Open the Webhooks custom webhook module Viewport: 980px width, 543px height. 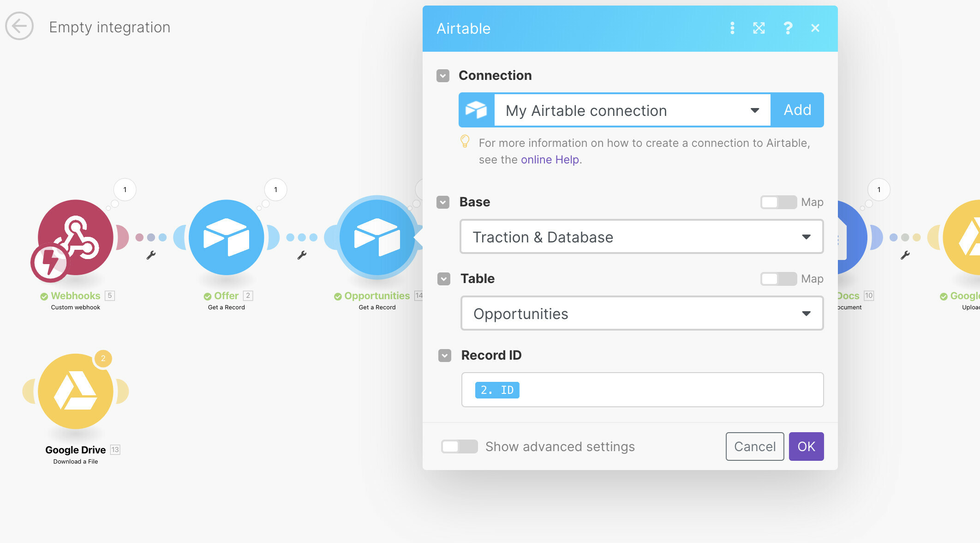[75, 237]
